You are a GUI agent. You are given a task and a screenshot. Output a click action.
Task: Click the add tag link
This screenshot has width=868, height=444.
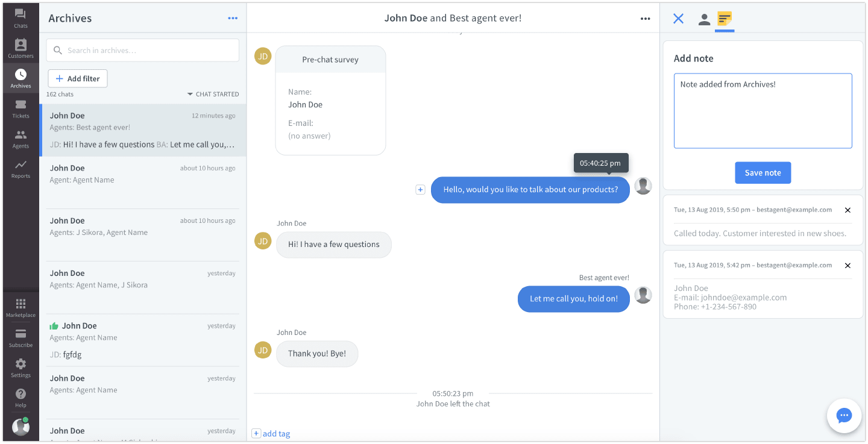click(271, 434)
